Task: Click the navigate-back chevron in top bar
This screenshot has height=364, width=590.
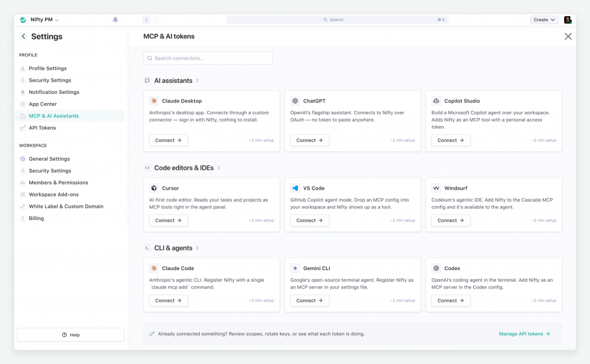Action: (x=146, y=20)
